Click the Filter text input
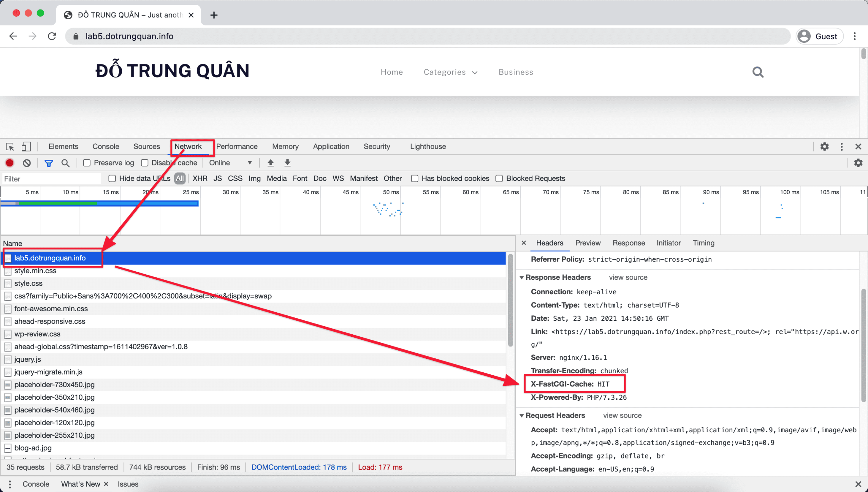This screenshot has width=868, height=492. (x=51, y=179)
